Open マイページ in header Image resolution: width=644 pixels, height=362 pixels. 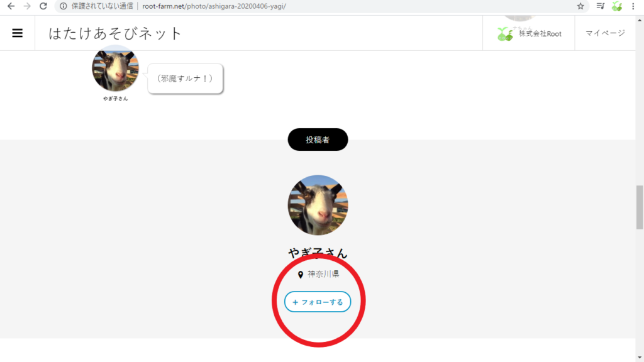(605, 33)
